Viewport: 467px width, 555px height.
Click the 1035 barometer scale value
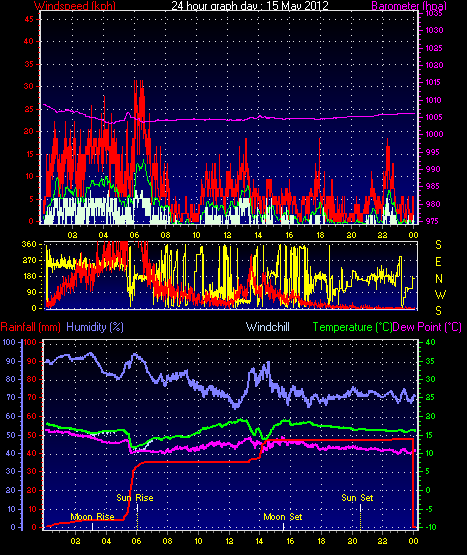[x=434, y=13]
